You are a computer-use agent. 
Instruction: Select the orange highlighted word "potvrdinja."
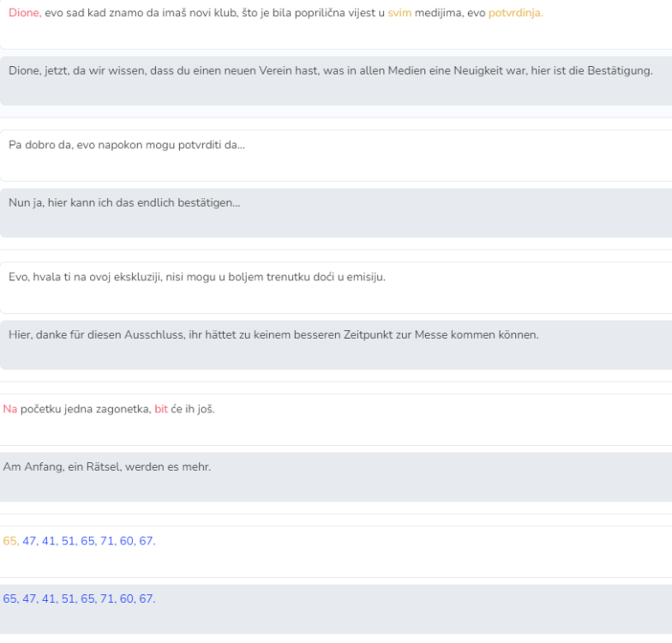click(x=515, y=13)
